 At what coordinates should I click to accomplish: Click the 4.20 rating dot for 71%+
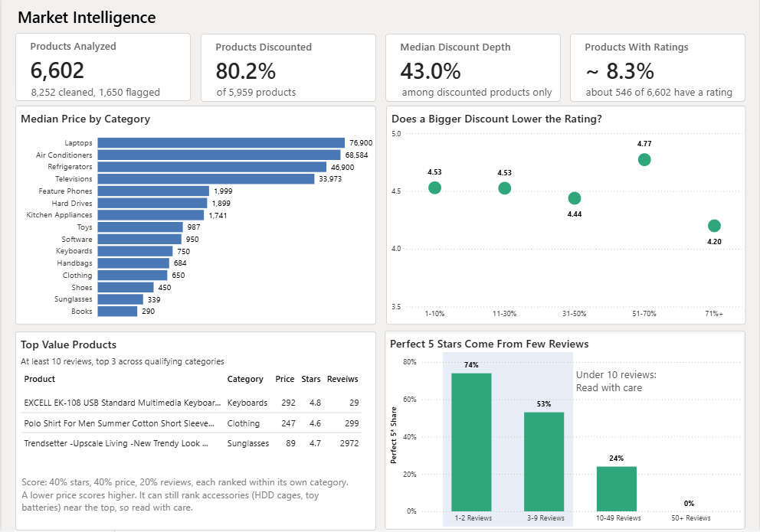click(x=714, y=226)
